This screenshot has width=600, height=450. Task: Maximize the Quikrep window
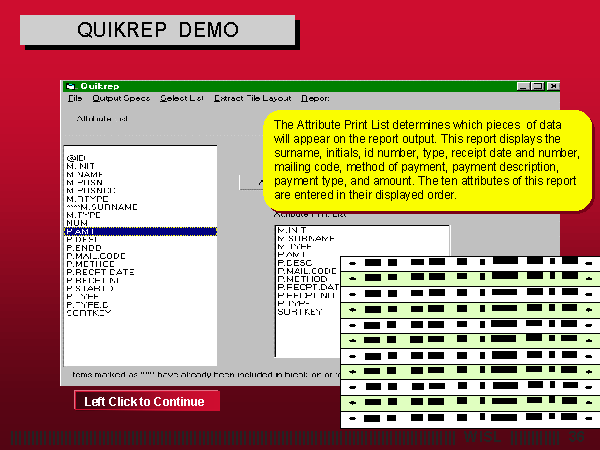pos(535,86)
